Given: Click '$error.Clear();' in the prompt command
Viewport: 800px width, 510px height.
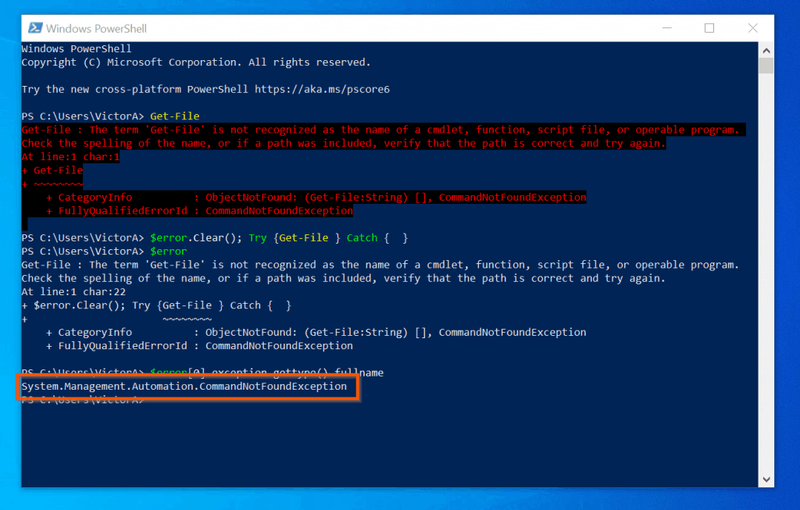Looking at the screenshot, I should (x=196, y=238).
